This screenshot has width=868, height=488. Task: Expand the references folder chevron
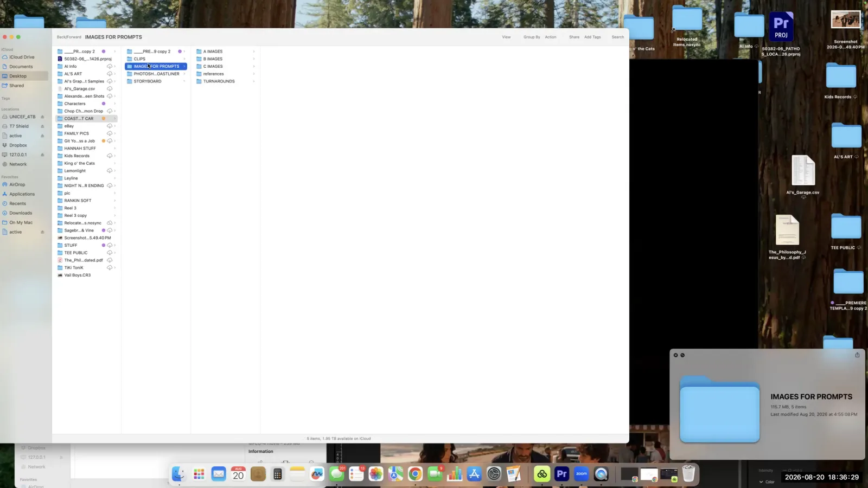[x=254, y=74]
